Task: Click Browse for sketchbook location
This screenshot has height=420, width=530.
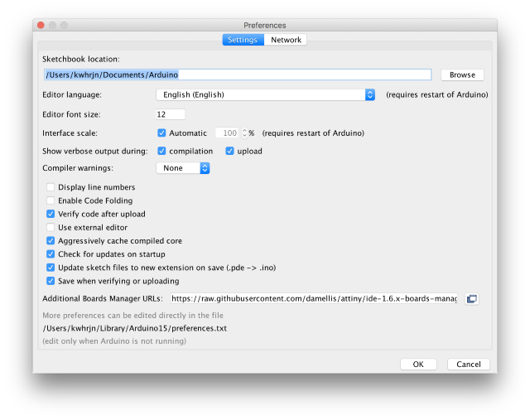Action: (462, 75)
